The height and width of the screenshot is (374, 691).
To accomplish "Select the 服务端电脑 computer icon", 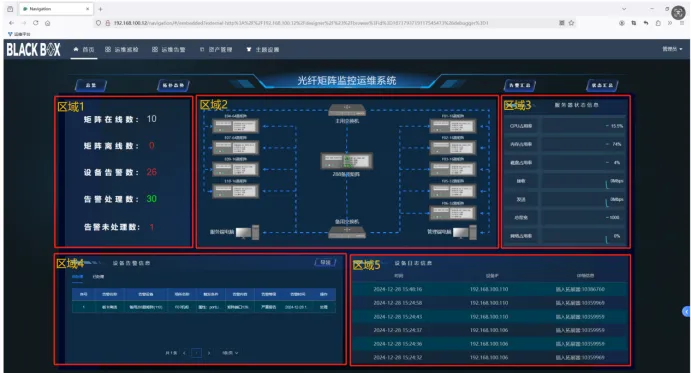I will coord(247,232).
